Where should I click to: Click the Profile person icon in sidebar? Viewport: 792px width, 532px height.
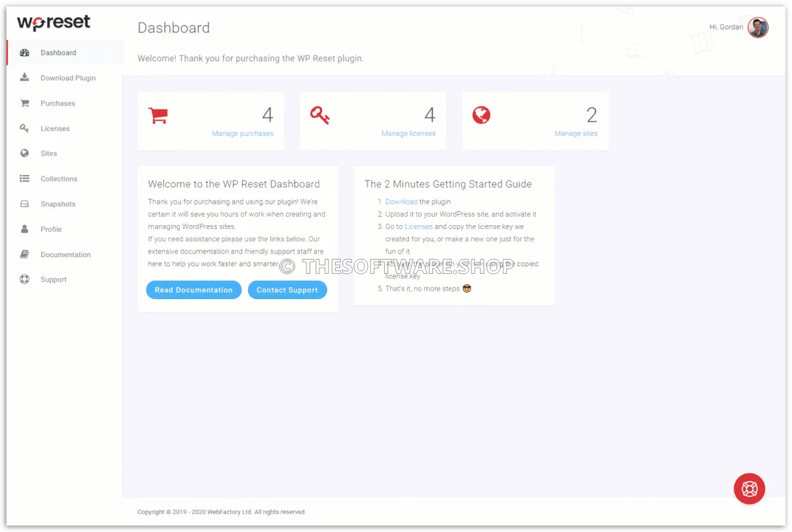click(24, 229)
